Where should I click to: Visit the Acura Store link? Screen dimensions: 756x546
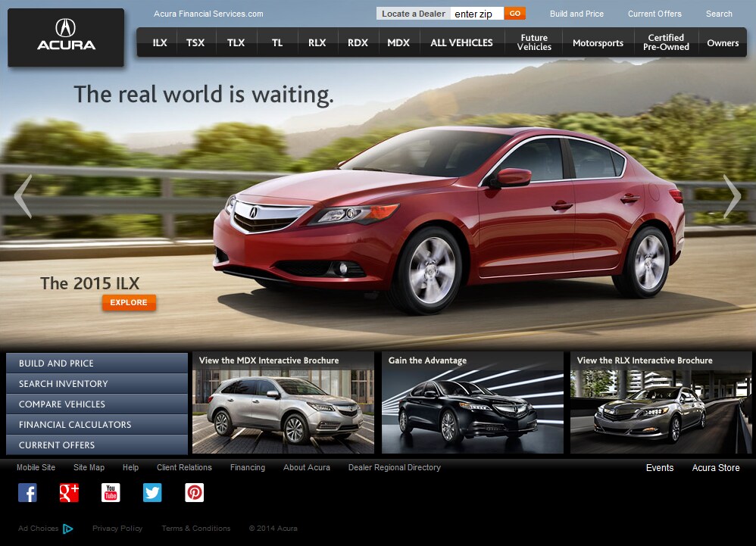tap(716, 468)
